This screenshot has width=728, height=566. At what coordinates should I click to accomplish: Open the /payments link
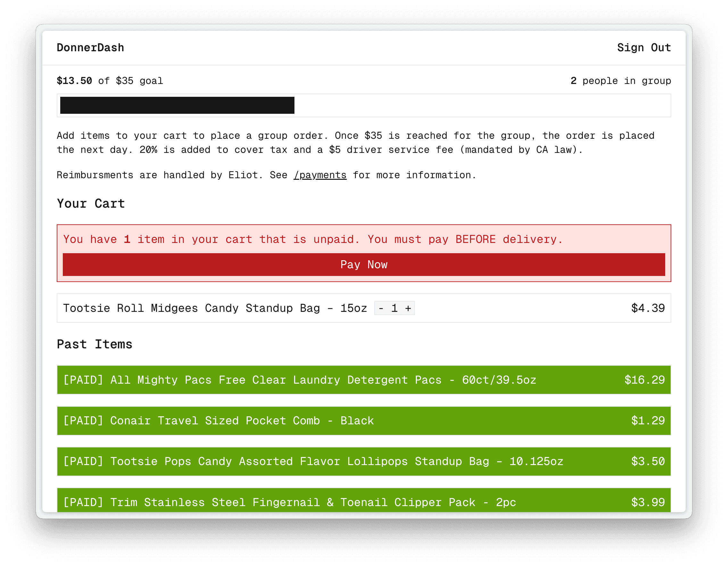[320, 175]
